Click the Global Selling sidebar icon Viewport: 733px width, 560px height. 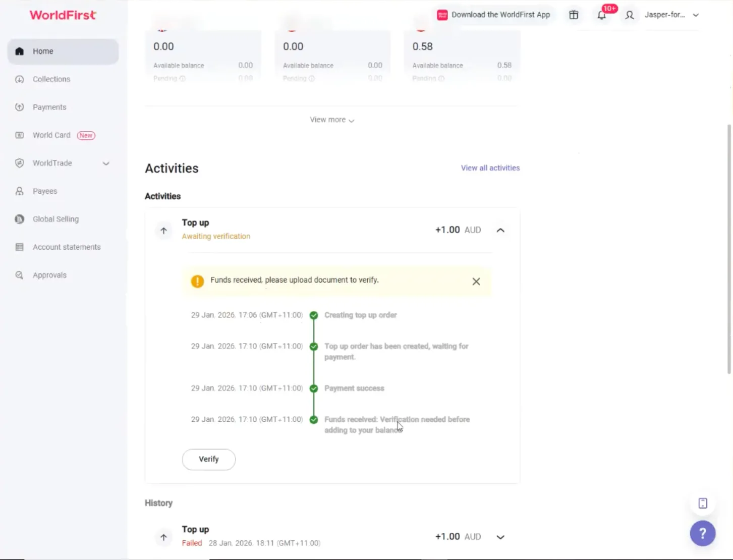click(x=20, y=219)
